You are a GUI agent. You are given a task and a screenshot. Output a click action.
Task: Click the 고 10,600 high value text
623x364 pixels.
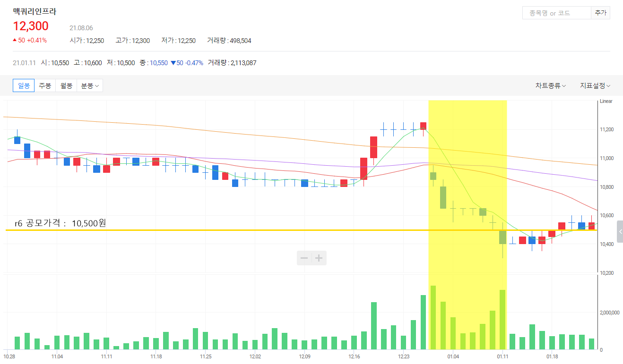[x=87, y=63]
